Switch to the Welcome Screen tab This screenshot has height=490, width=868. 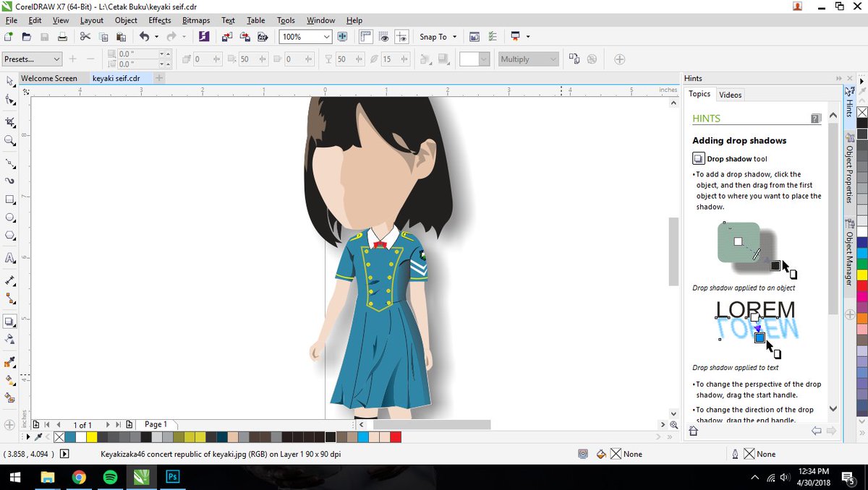49,78
